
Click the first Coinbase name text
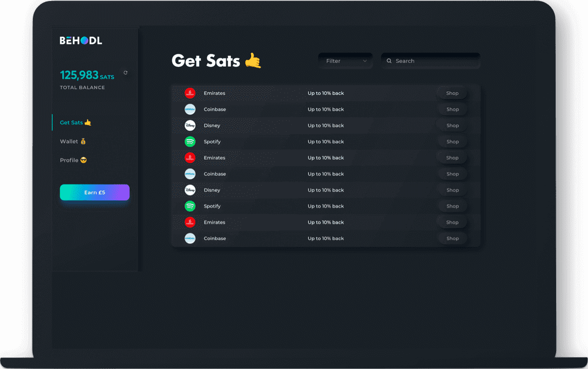tap(215, 109)
